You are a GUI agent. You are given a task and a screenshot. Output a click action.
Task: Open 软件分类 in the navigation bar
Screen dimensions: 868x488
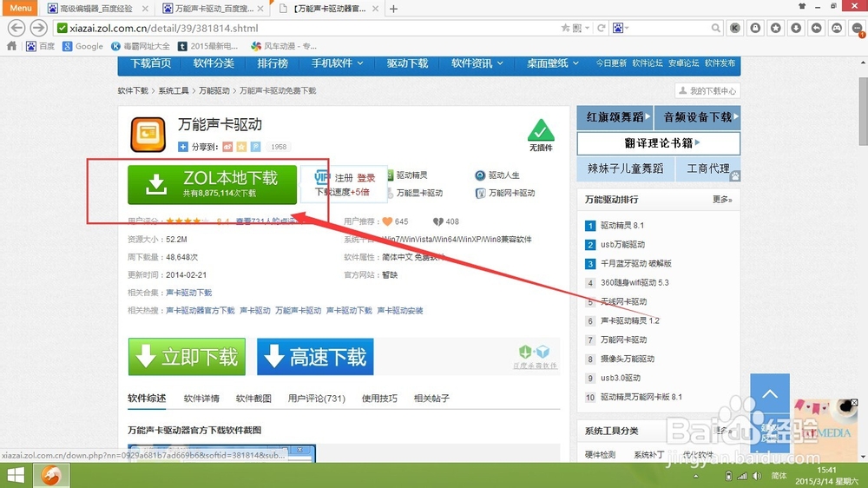(x=214, y=63)
